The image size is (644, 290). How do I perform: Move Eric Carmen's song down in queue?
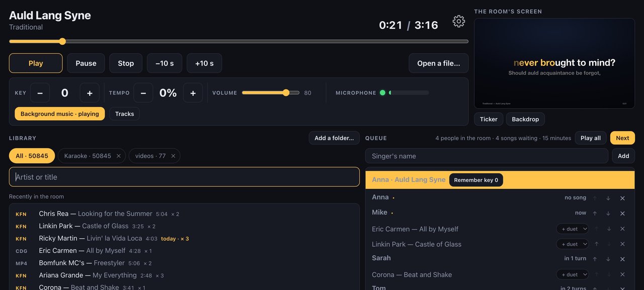609,229
